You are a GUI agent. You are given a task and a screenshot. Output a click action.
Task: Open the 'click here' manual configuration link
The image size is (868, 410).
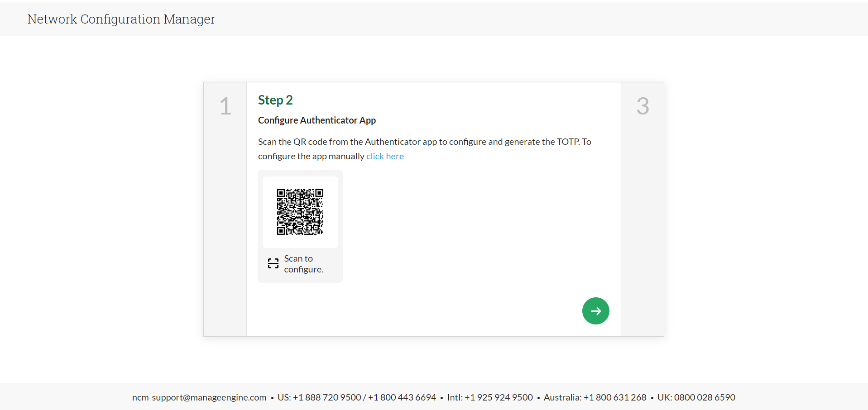pos(385,156)
